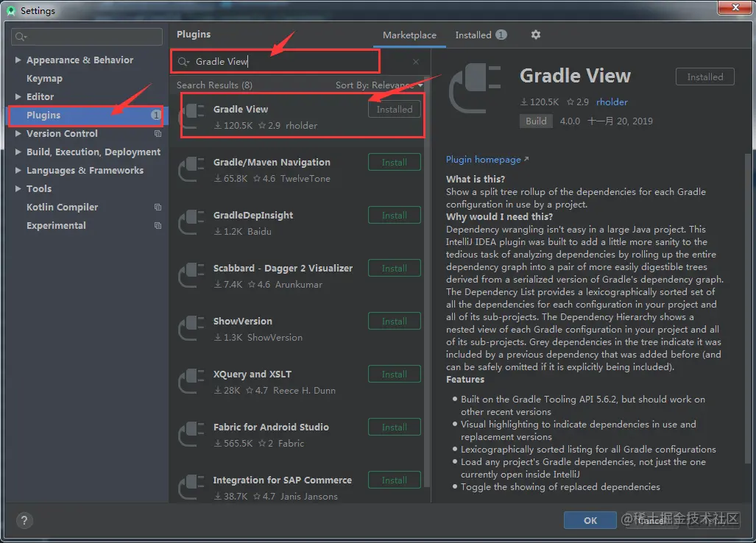Viewport: 756px width, 543px height.
Task: Click the project-level icon beside Kotlin Compiler
Action: (x=158, y=207)
